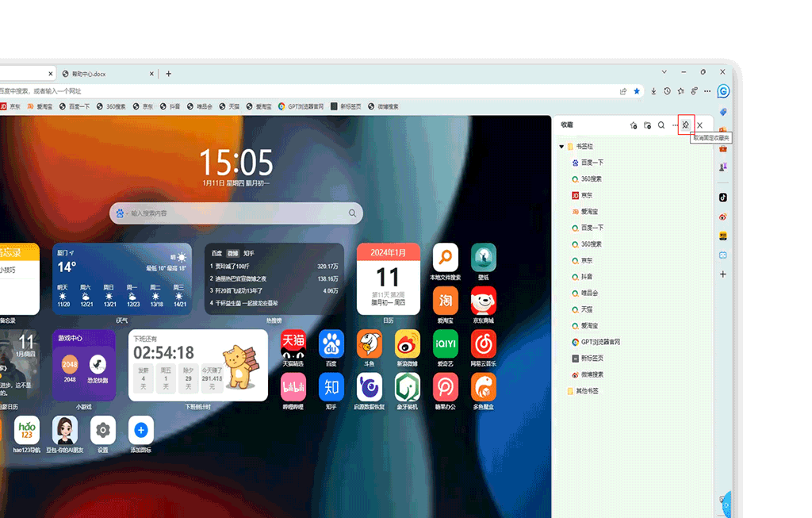
Task: Click the 添加图标 plus tile
Action: click(x=141, y=434)
